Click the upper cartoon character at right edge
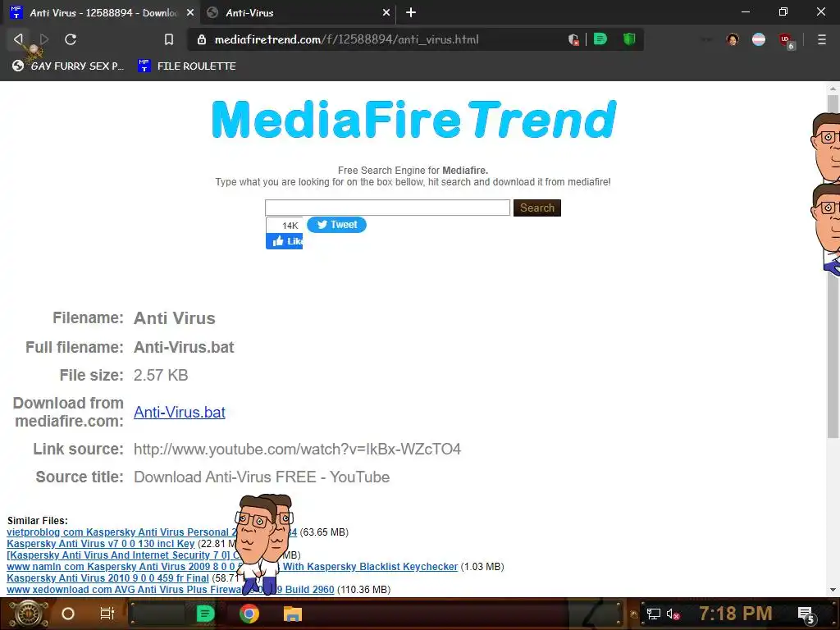The height and width of the screenshot is (630, 840). 825,148
